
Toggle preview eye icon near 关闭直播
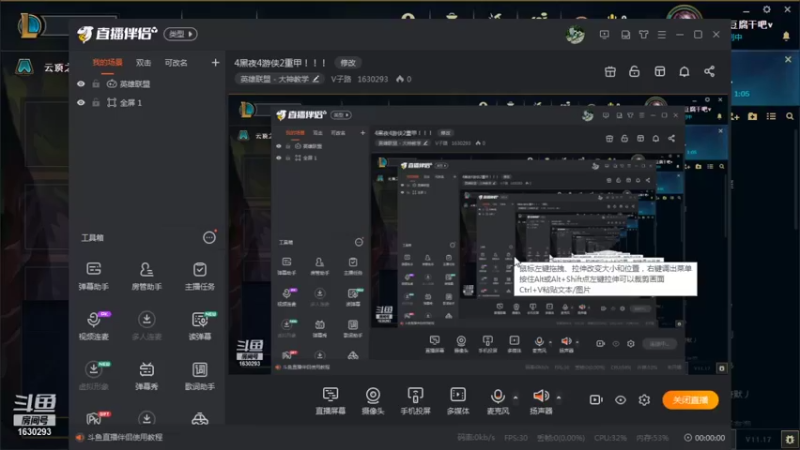tap(620, 399)
